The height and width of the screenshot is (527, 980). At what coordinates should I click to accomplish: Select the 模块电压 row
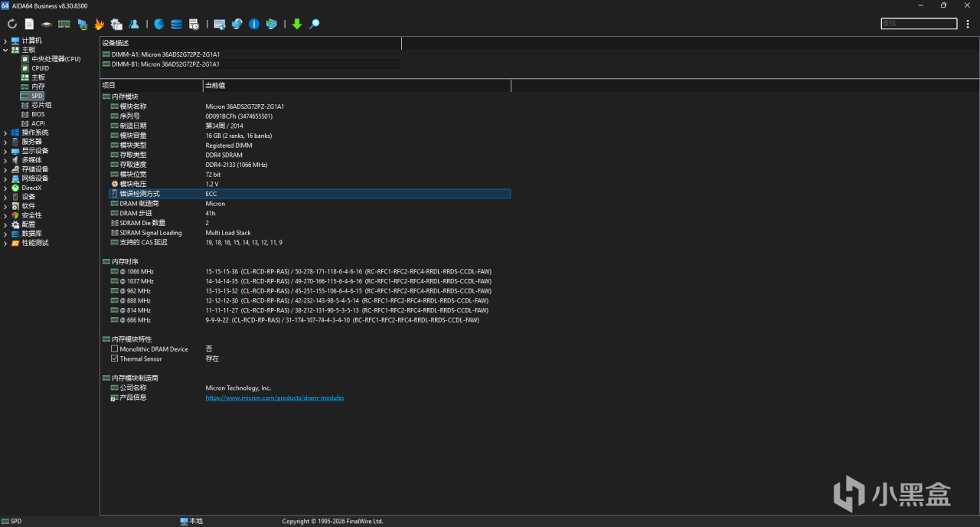310,184
